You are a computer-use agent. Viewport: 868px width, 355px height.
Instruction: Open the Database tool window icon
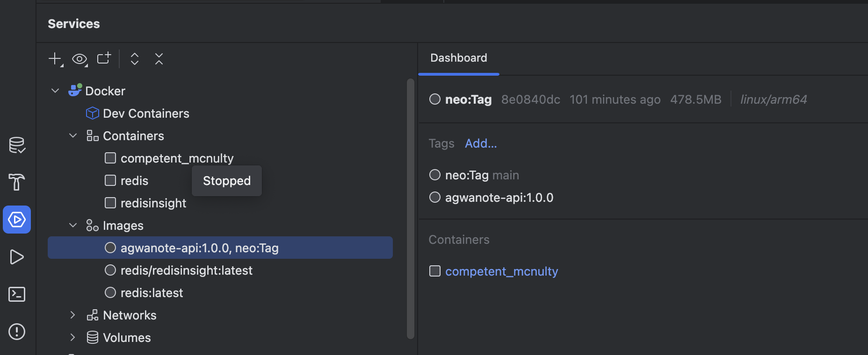tap(17, 145)
